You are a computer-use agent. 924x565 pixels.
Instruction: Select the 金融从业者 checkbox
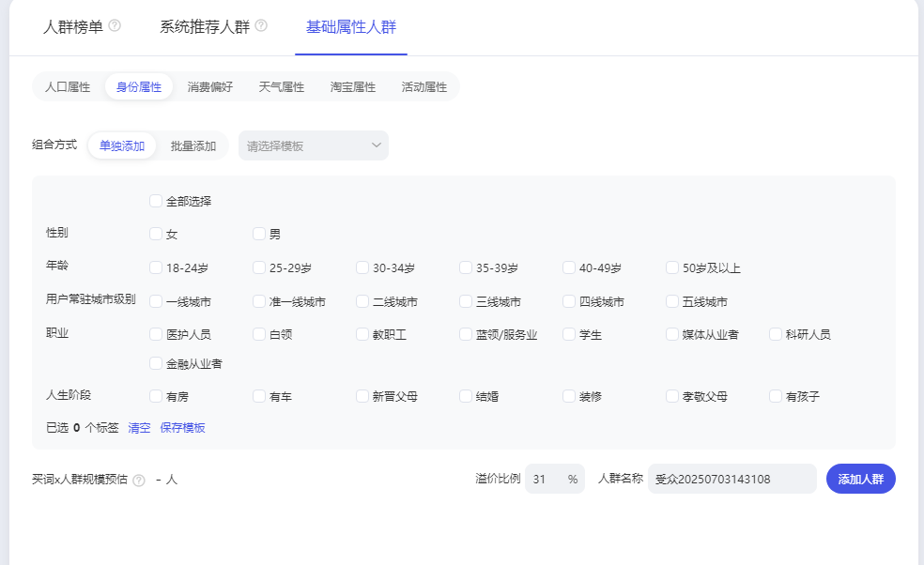tap(156, 363)
